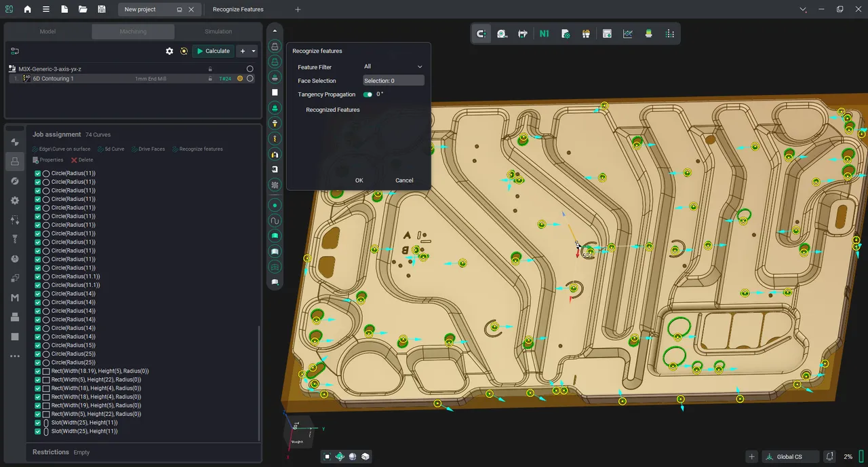
Task: Open the Feature Filter dropdown
Action: [393, 67]
